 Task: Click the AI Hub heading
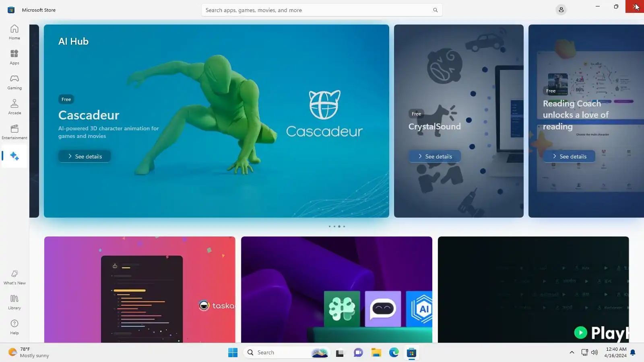(x=73, y=41)
